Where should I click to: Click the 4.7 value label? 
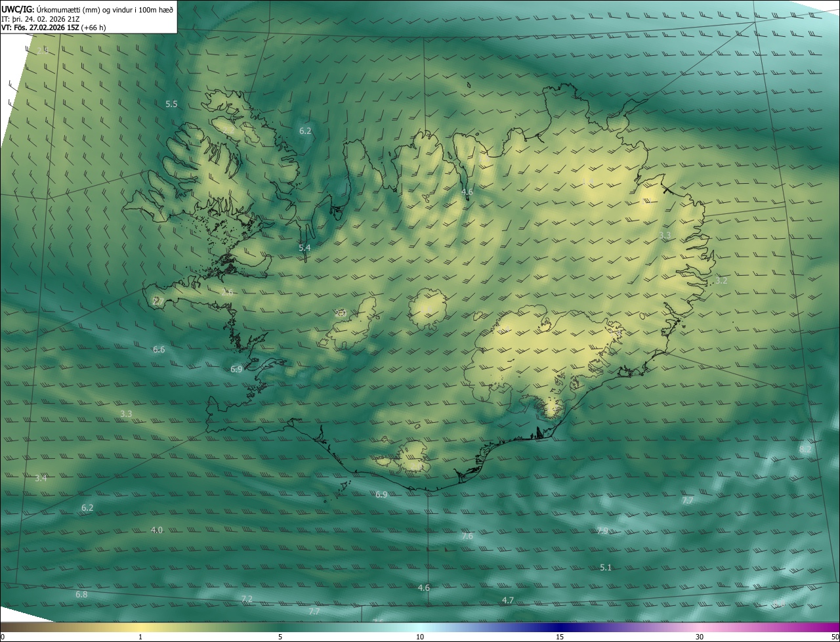(x=508, y=600)
